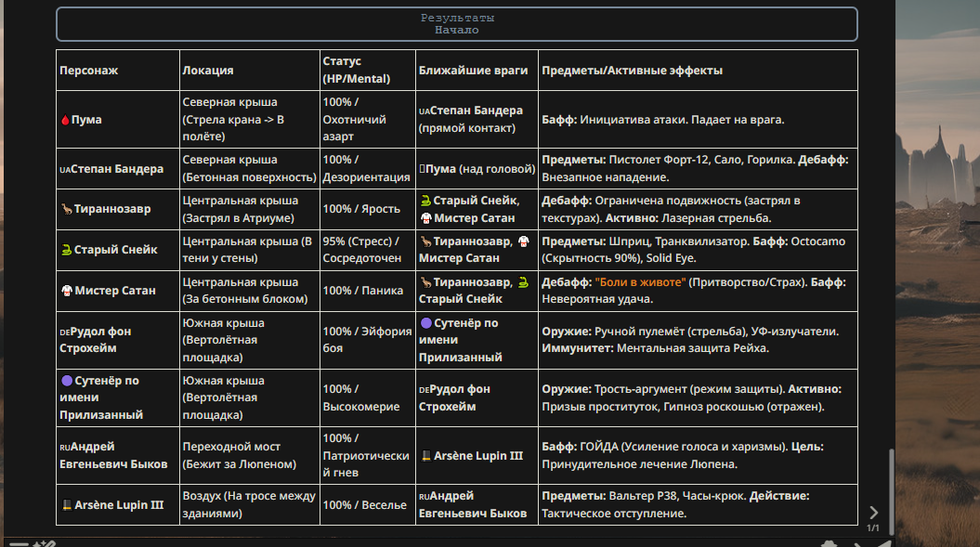
Task: Click weapon Трость-аргумент (режим защиты)
Action: click(689, 389)
